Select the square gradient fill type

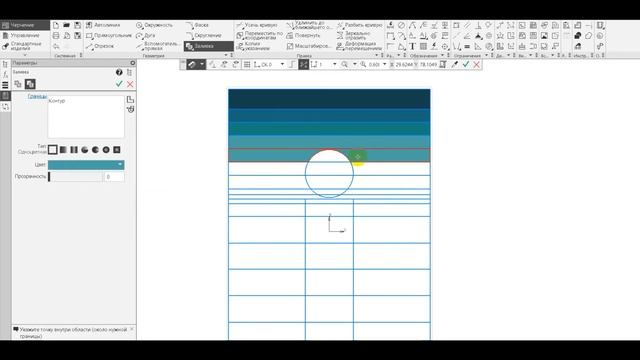117,150
